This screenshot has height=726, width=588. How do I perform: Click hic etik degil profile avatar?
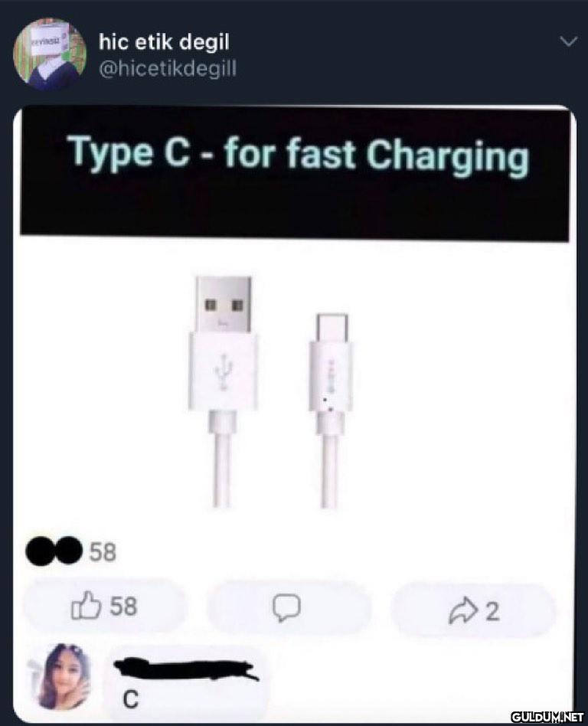pos(50,54)
